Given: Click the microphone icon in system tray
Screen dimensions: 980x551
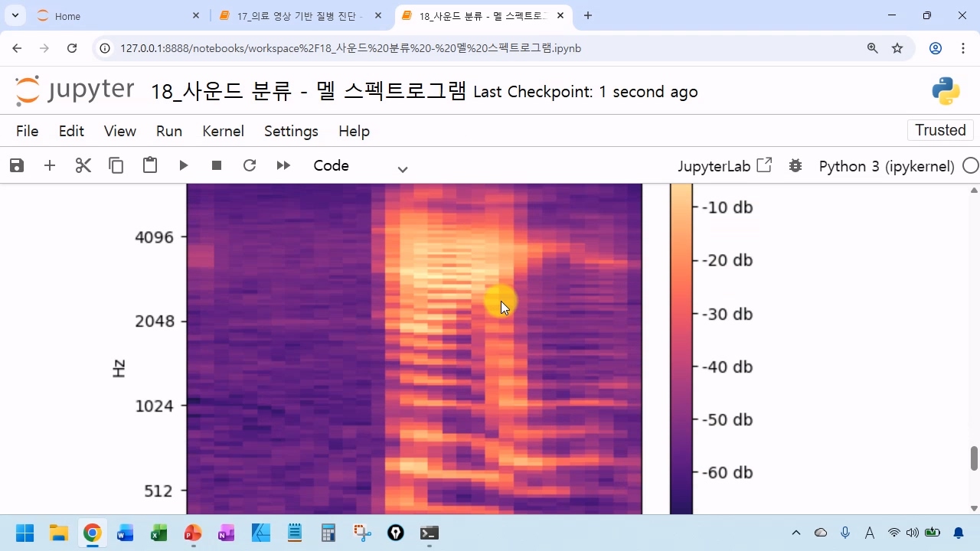Looking at the screenshot, I should click(x=845, y=533).
